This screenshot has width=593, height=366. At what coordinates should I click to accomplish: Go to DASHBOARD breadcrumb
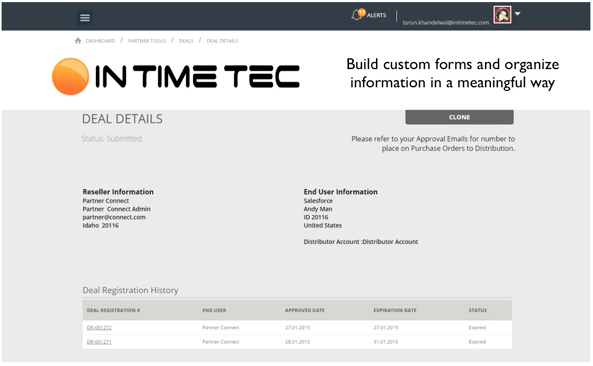[x=100, y=41]
